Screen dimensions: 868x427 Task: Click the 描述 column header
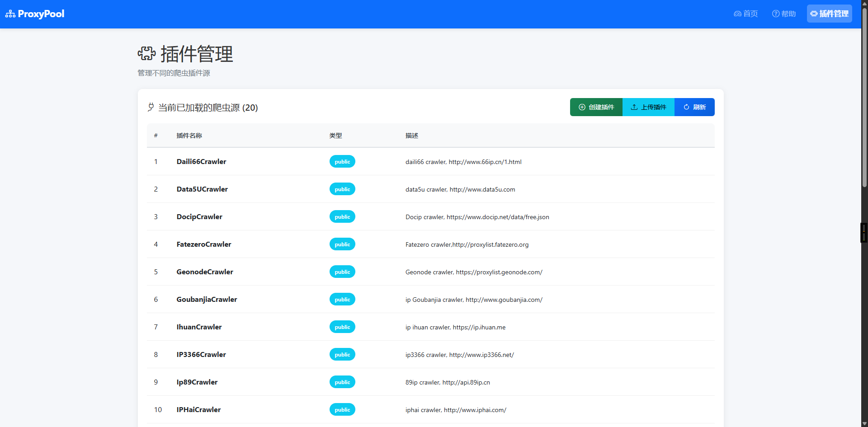(412, 136)
